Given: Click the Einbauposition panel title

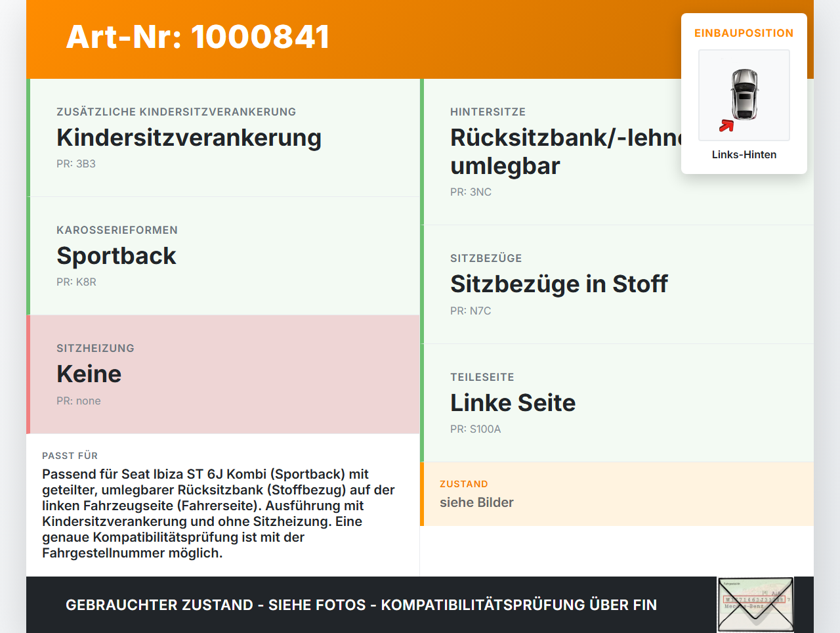Looking at the screenshot, I should click(x=744, y=33).
